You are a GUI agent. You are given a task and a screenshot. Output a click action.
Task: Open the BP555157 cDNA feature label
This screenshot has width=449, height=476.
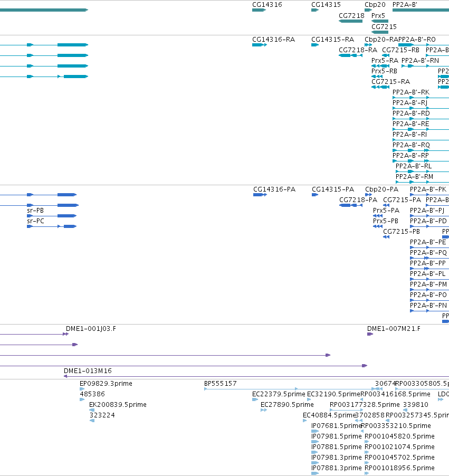tap(221, 384)
